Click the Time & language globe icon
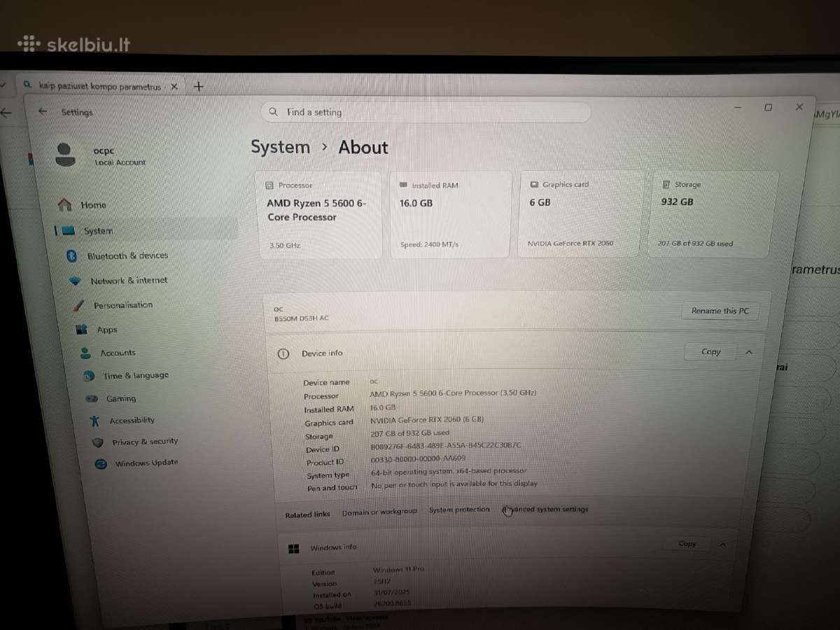Viewport: 840px width, 630px height. tap(89, 376)
